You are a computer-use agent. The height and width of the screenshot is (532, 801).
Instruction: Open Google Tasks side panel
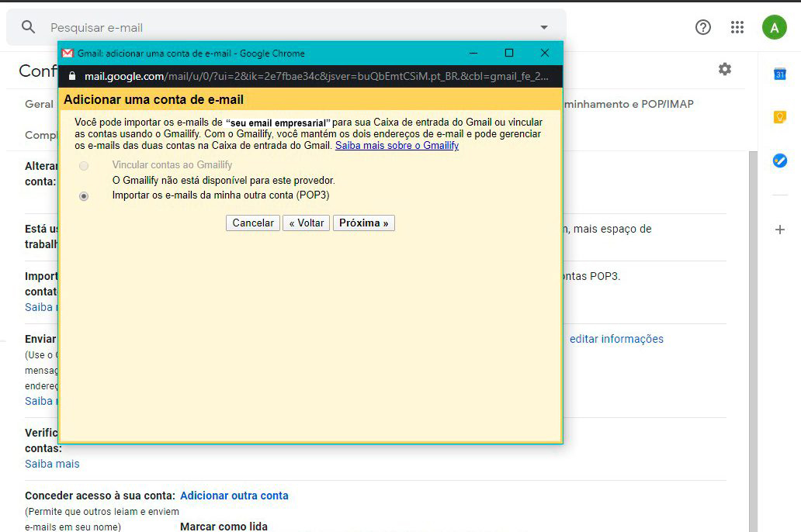(x=780, y=161)
